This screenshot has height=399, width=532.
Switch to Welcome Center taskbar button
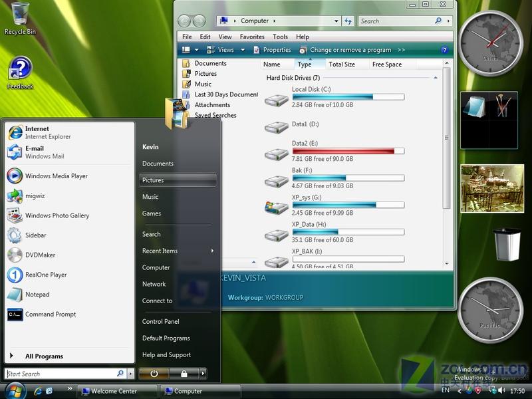coord(118,391)
